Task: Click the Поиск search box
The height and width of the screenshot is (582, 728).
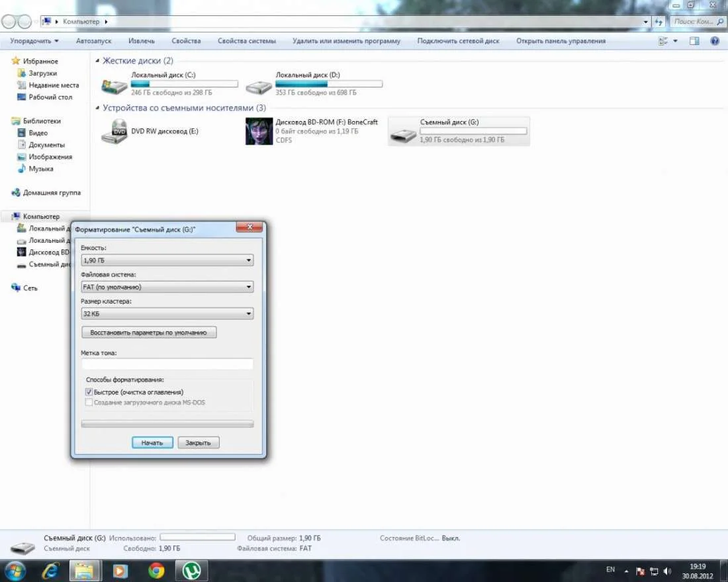Action: [x=698, y=21]
